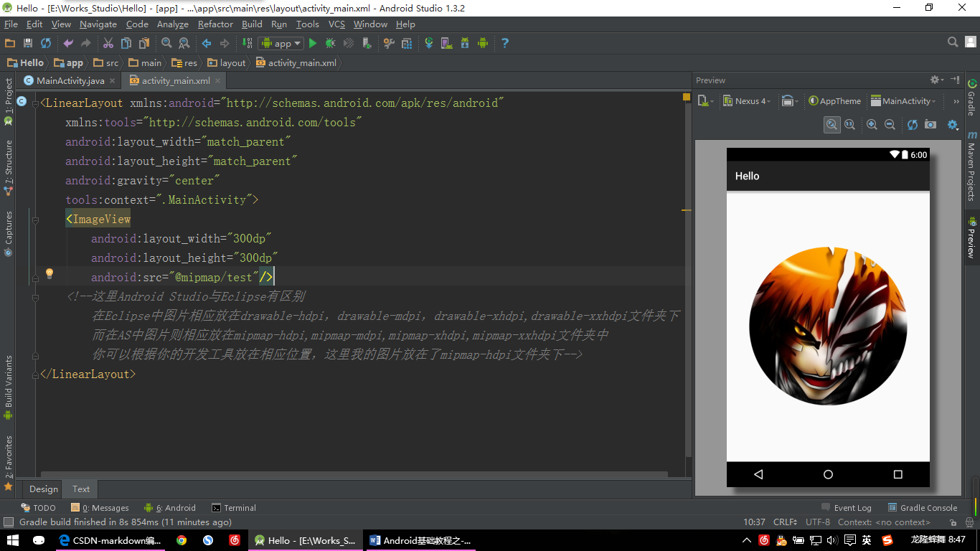Open the Navigate menu
This screenshot has height=551, width=980.
click(98, 24)
